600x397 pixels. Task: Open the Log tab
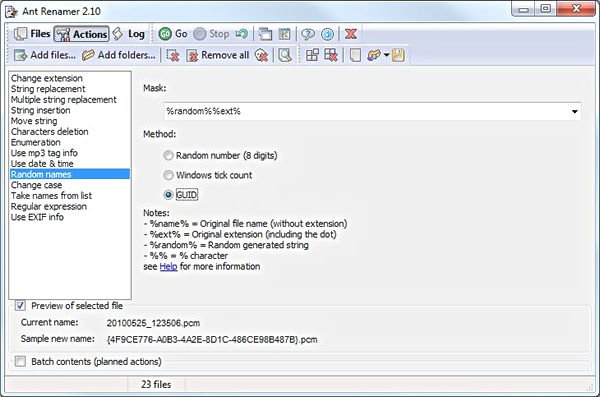tap(129, 34)
